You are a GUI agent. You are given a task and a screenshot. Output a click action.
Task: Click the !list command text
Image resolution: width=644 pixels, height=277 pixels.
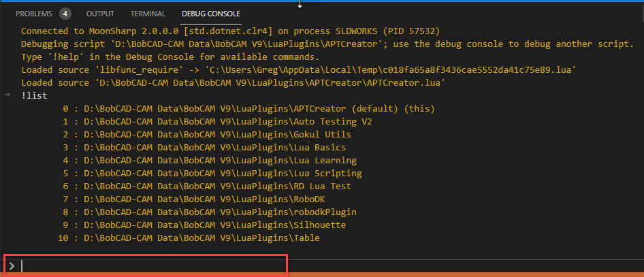pyautogui.click(x=34, y=96)
